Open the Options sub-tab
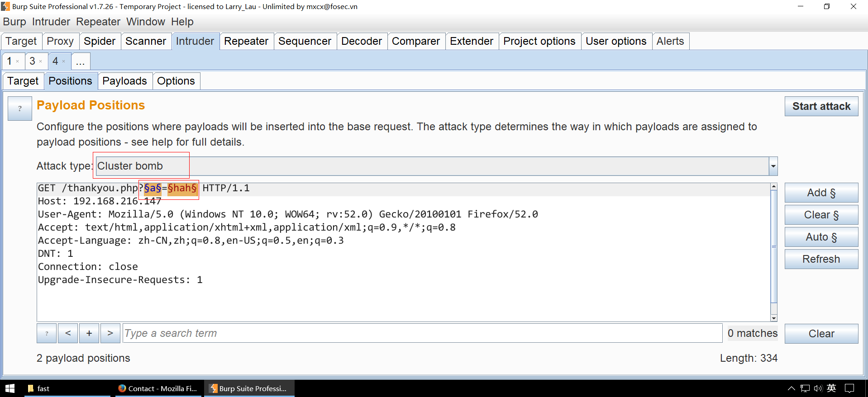The height and width of the screenshot is (397, 868). coord(176,81)
